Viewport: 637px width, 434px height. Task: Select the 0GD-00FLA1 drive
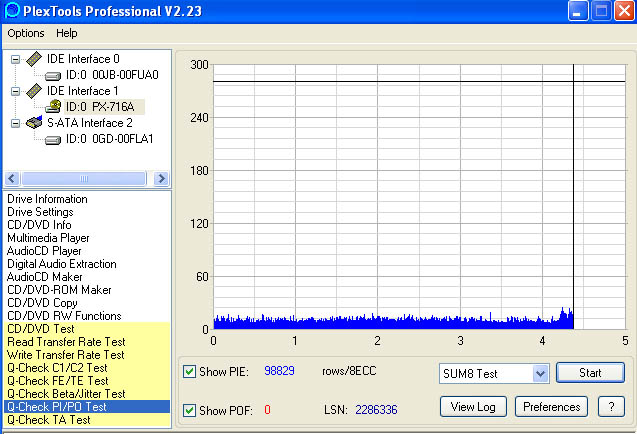coord(110,139)
